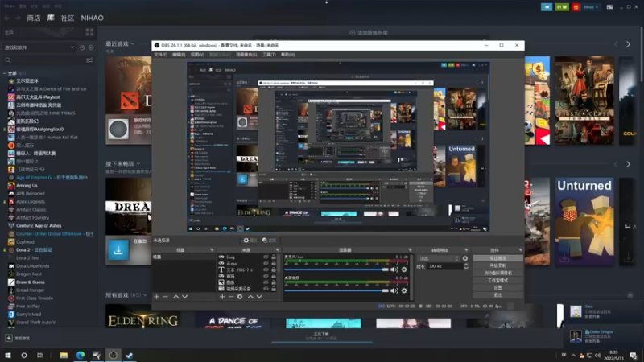This screenshot has width=644, height=362.
Task: Open OBS 编辑(E) menu
Action: click(x=179, y=55)
